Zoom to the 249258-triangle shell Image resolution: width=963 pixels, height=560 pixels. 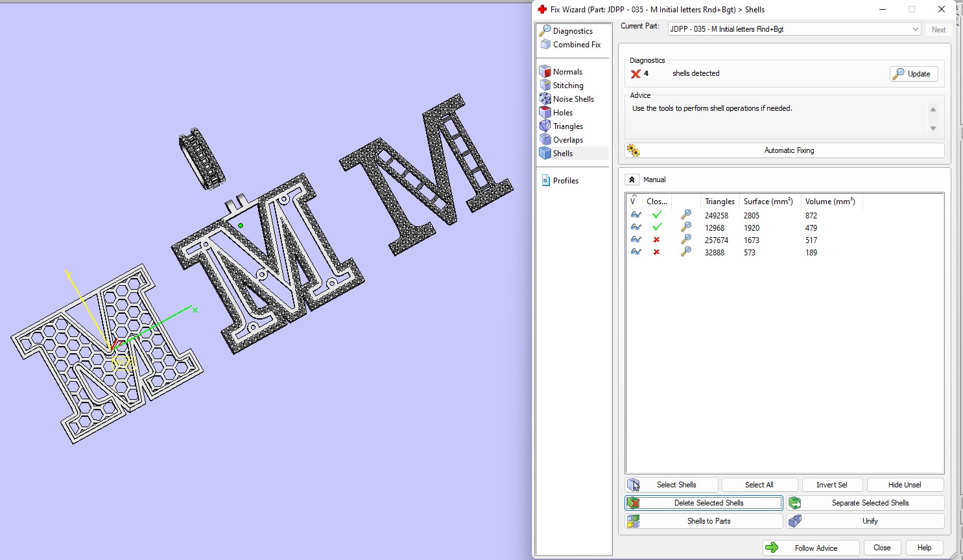click(x=685, y=215)
